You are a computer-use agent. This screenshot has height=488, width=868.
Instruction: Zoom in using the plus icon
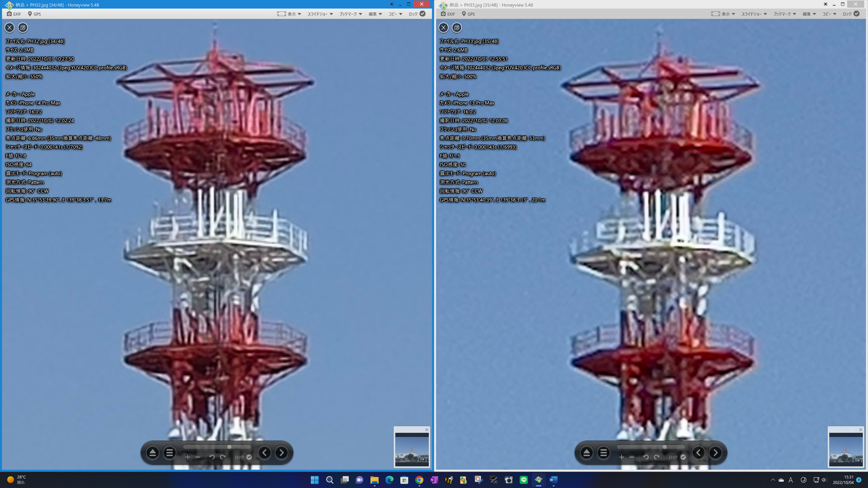188,457
